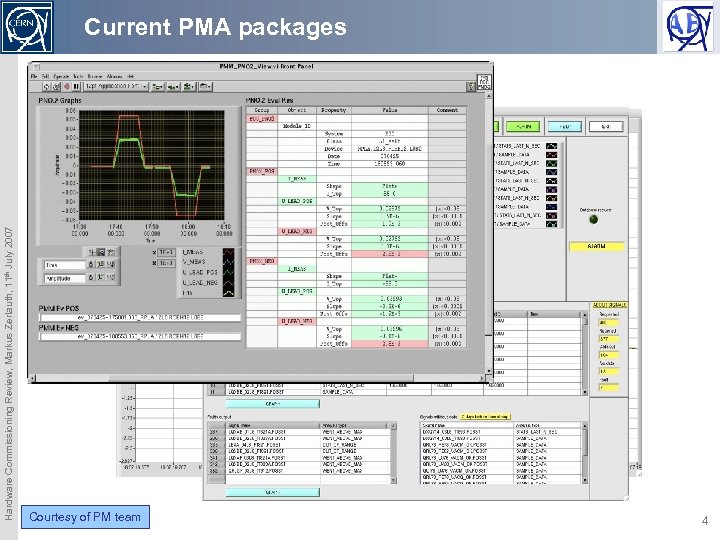This screenshot has width=720, height=540.
Task: Select the cursor movement tool in graph palette
Action: [x=92, y=252]
